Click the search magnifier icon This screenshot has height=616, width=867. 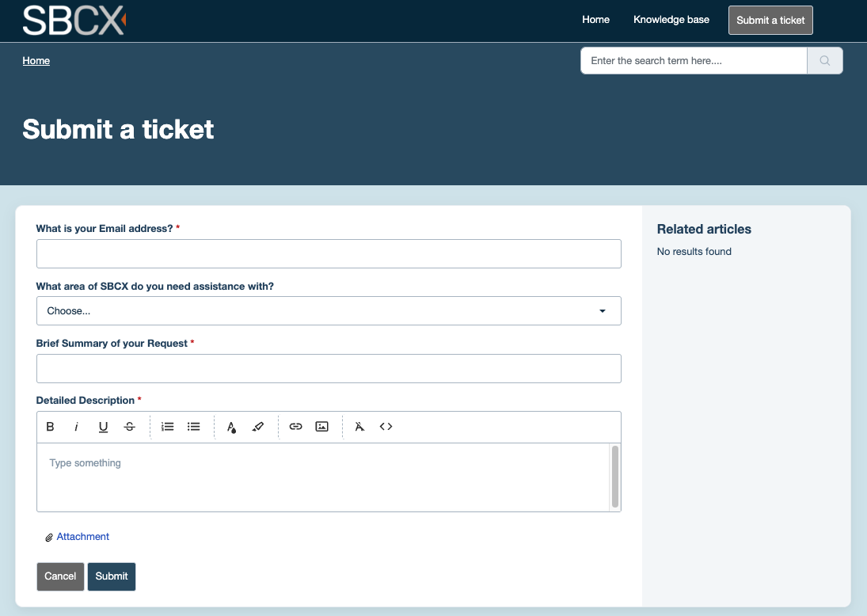coord(824,60)
